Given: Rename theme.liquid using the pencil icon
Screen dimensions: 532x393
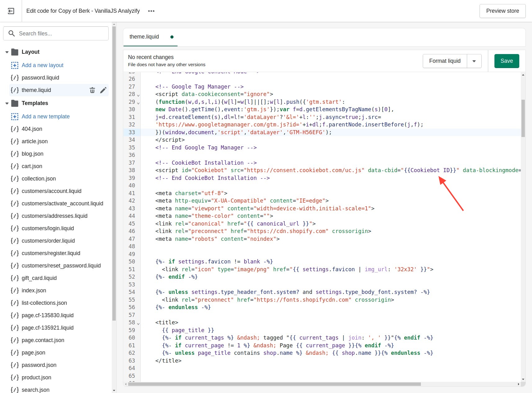Looking at the screenshot, I should (103, 90).
